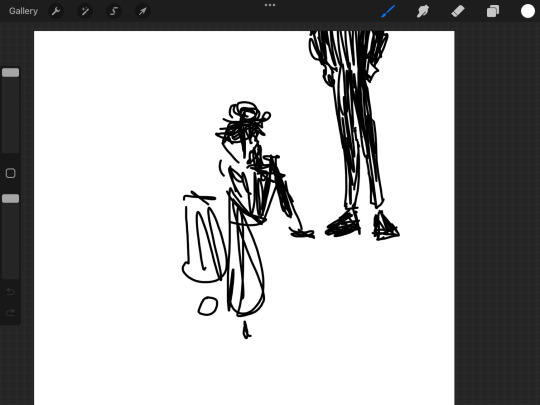Click the brush size slider handle
This screenshot has height=405, width=540.
[11, 72]
